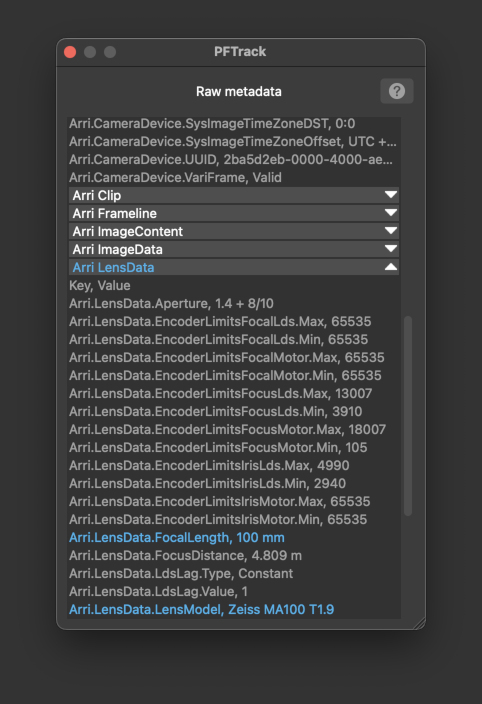
Task: Select EncoderLimitsFocalLds.Max 65535 row
Action: coord(234,321)
